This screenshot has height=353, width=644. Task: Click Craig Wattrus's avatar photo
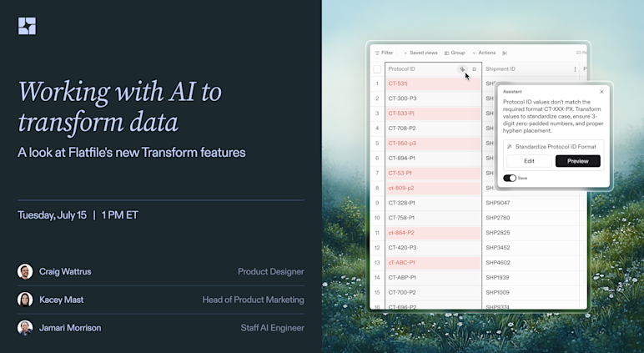point(25,271)
